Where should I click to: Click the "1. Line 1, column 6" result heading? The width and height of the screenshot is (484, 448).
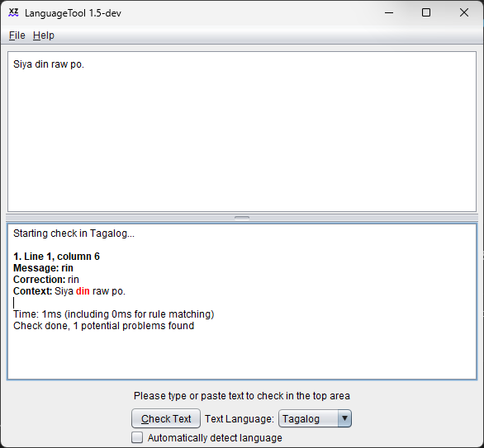[x=56, y=257]
